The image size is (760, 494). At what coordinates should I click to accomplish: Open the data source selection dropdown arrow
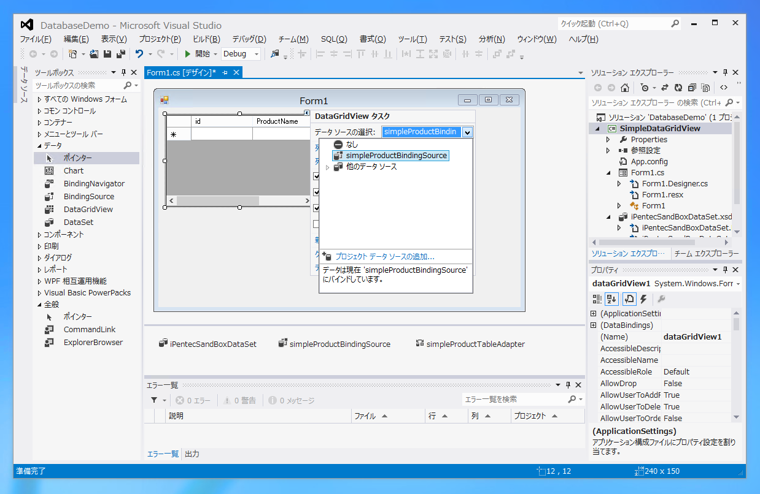pyautogui.click(x=467, y=132)
